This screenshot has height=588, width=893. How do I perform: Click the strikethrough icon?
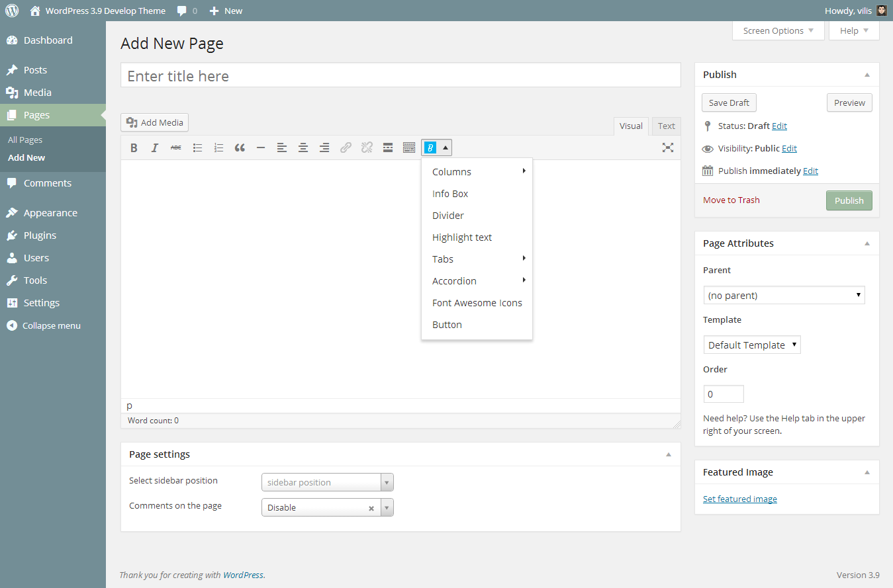tap(176, 148)
